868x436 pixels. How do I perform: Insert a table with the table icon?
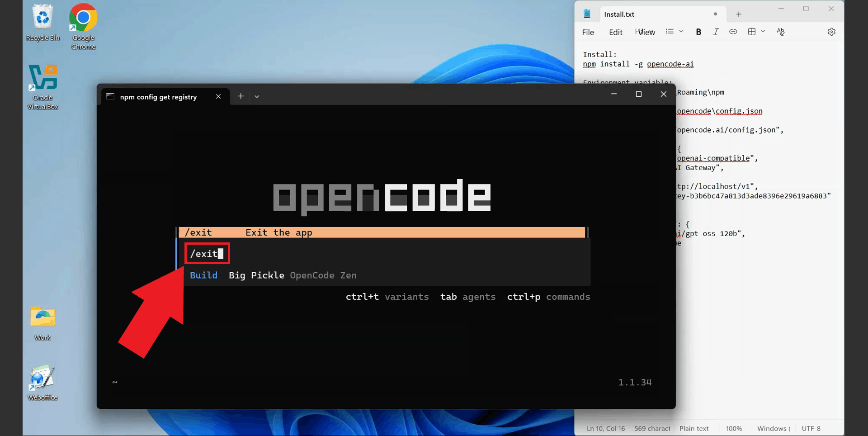[751, 32]
